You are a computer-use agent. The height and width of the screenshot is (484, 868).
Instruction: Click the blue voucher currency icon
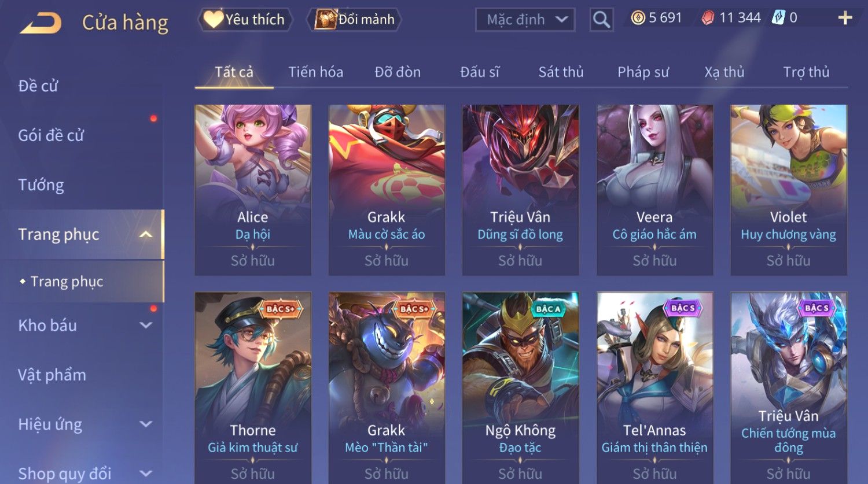coord(778,18)
